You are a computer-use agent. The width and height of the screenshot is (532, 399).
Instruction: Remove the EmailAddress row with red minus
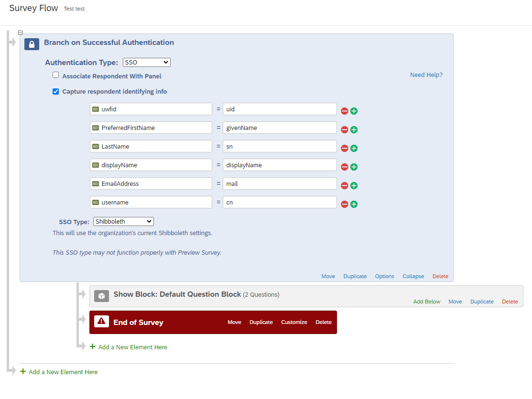344,185
